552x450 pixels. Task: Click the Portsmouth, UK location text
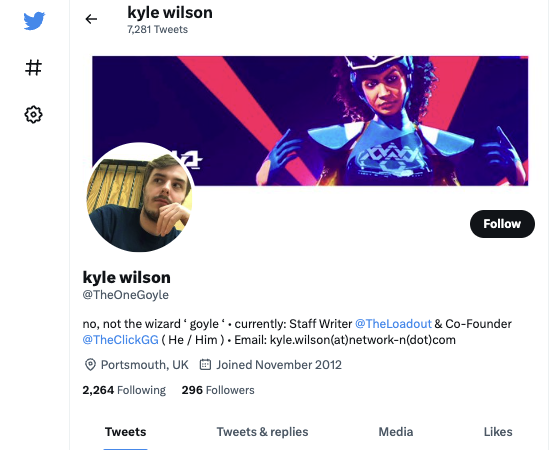tap(145, 365)
